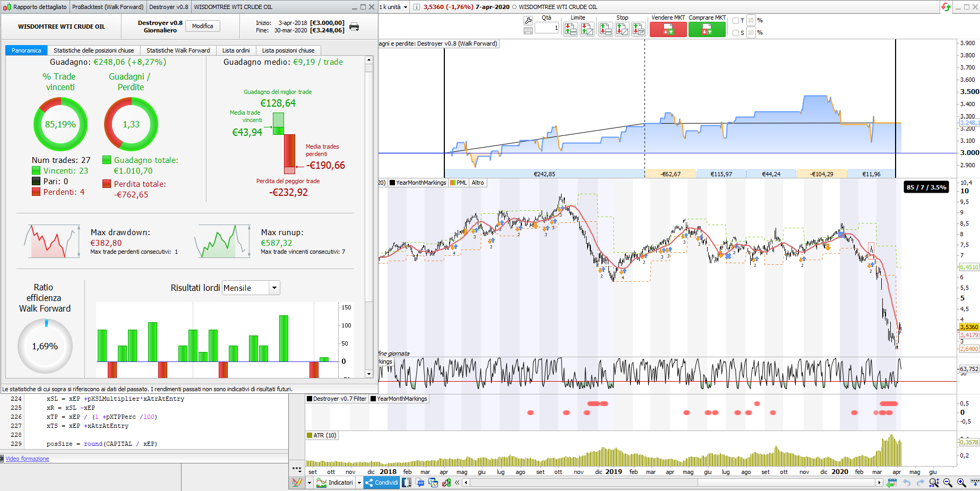Click the ATR (10) olive color swatch
This screenshot has height=491, width=980.
click(310, 435)
